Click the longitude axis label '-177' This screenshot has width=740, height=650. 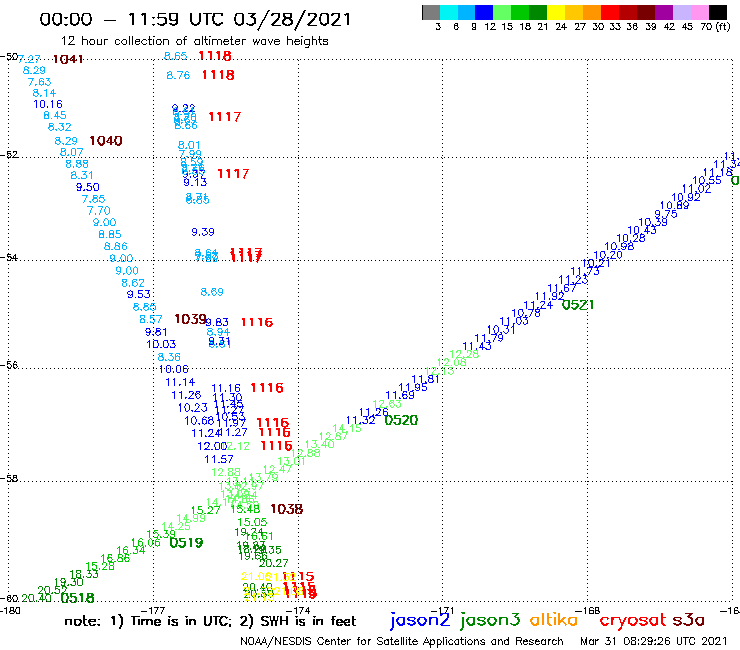pyautogui.click(x=153, y=610)
